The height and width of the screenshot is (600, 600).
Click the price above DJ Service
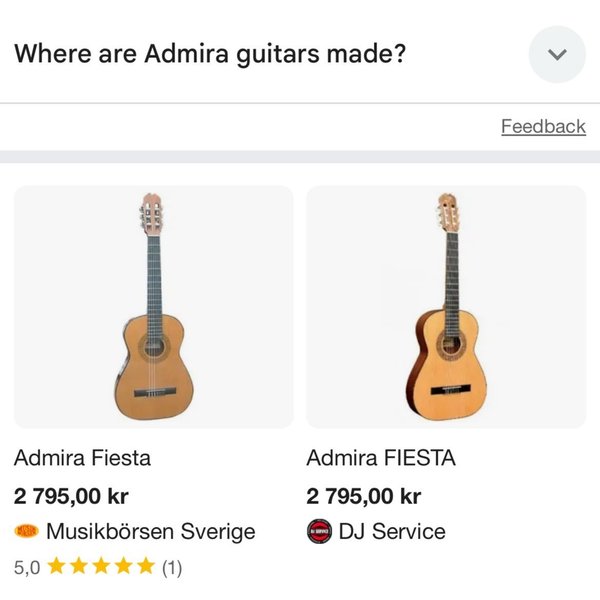(363, 495)
